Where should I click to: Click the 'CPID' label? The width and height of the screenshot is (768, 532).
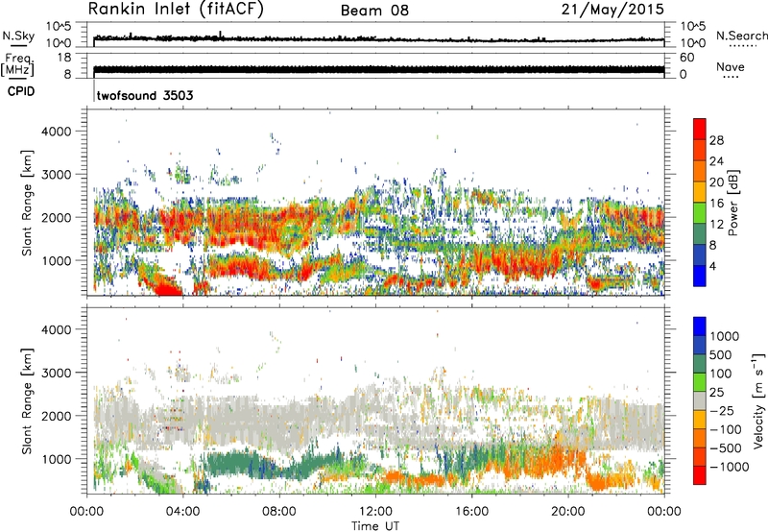click(x=21, y=91)
